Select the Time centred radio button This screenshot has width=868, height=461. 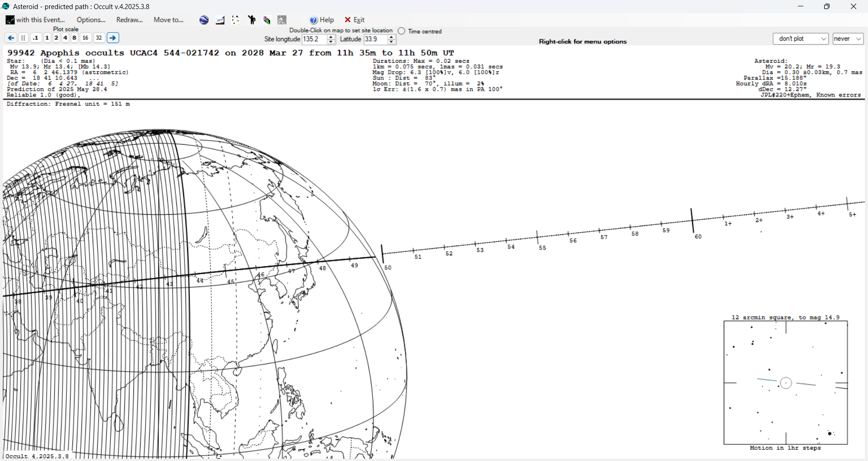click(401, 31)
